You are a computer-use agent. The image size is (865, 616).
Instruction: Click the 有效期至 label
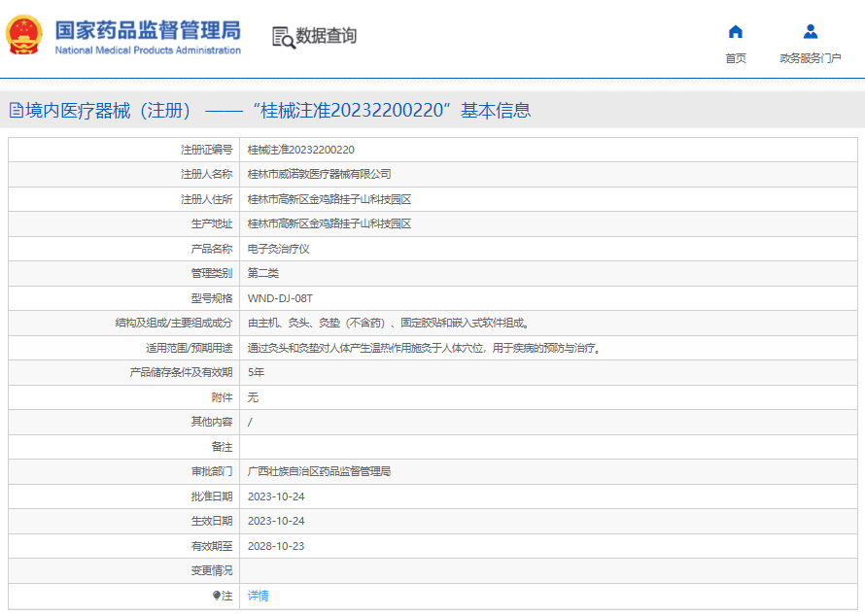tap(212, 546)
